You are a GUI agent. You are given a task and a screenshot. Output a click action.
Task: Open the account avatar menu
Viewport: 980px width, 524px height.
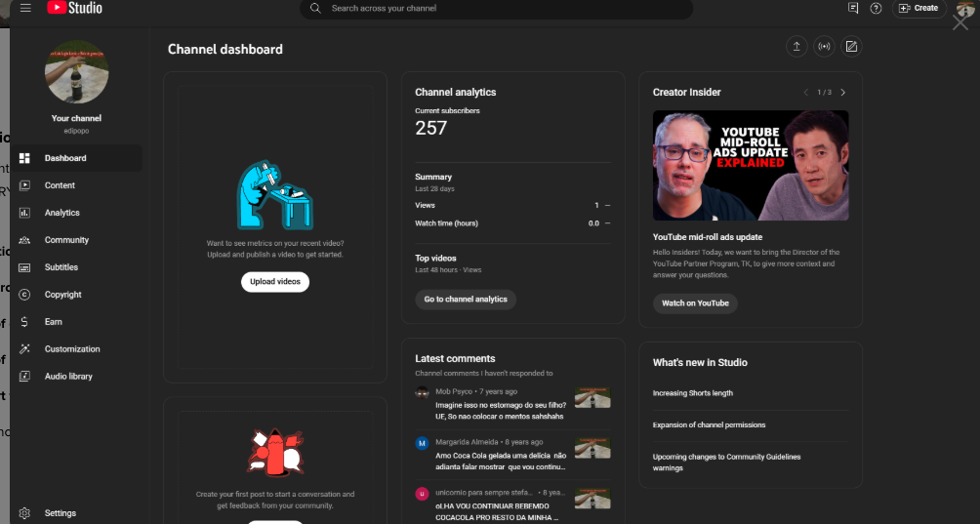click(964, 9)
